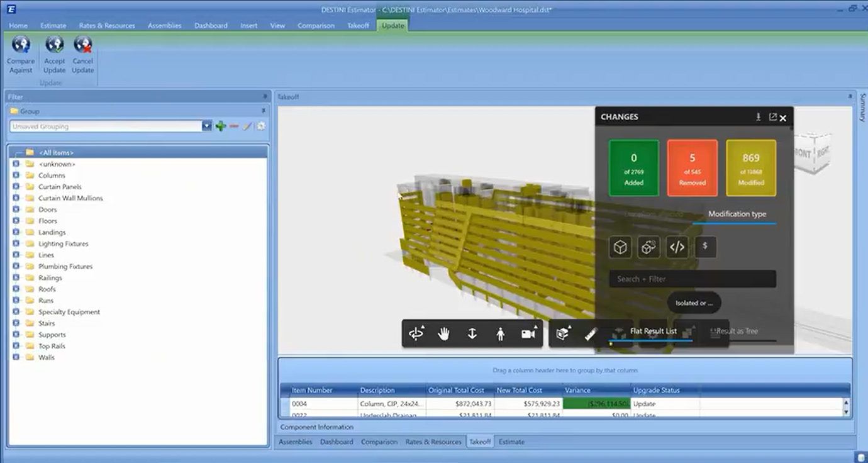Select the <All items> tree row
The height and width of the screenshot is (463, 868).
coord(139,152)
